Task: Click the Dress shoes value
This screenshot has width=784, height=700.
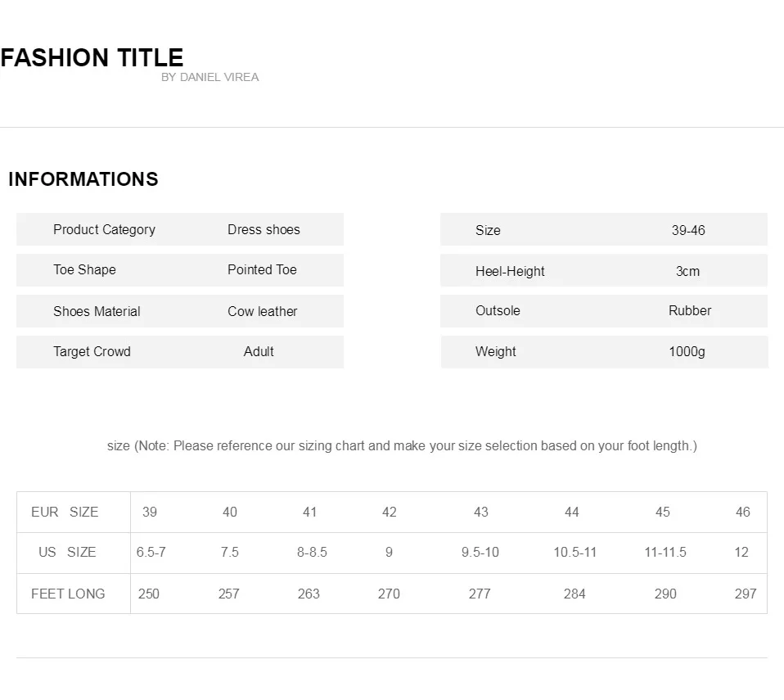Action: pos(264,230)
